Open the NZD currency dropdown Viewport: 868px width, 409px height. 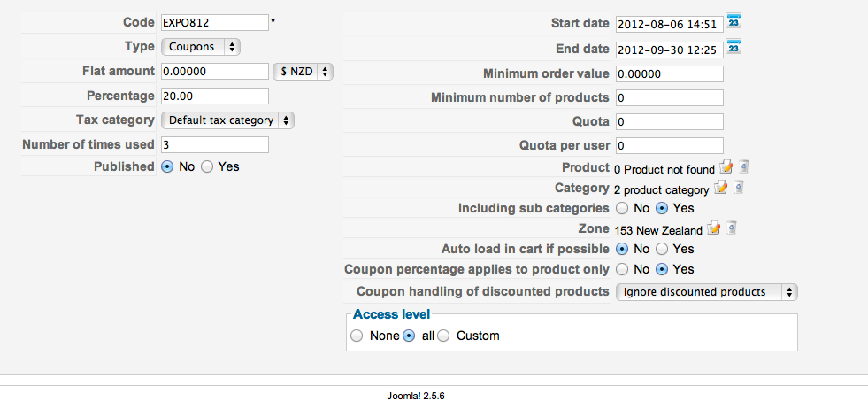click(303, 72)
